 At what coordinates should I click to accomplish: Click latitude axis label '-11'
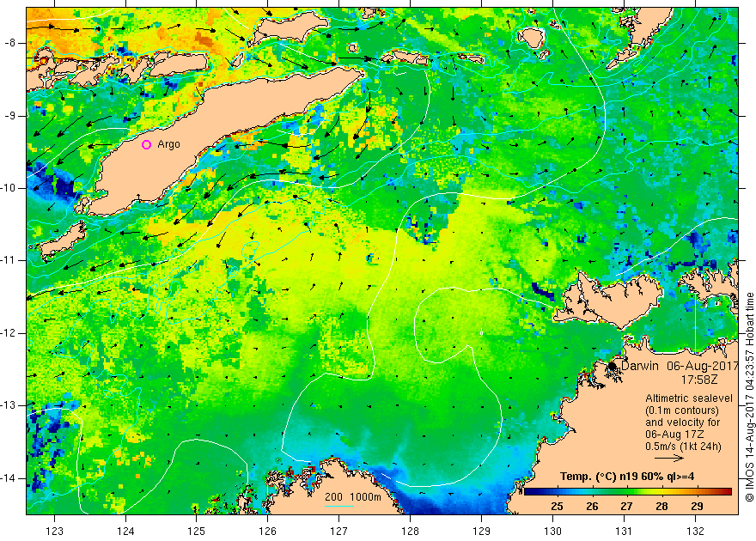(9, 260)
